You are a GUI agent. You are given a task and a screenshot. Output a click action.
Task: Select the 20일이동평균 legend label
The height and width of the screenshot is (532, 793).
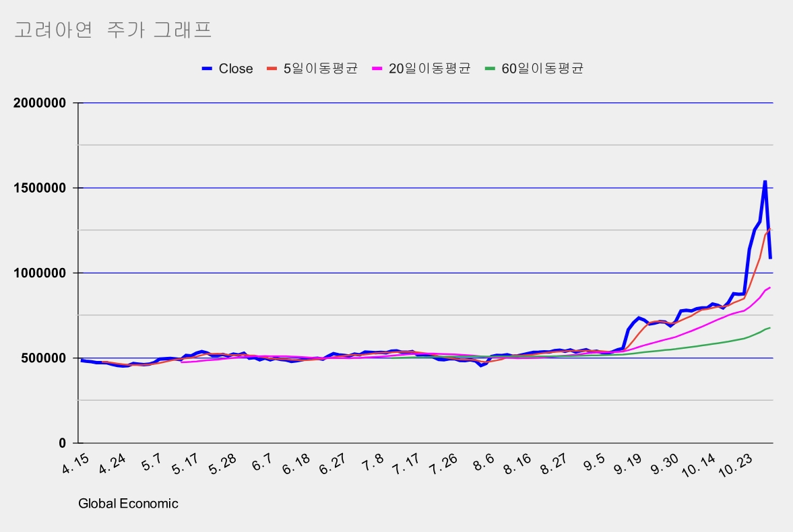429,69
